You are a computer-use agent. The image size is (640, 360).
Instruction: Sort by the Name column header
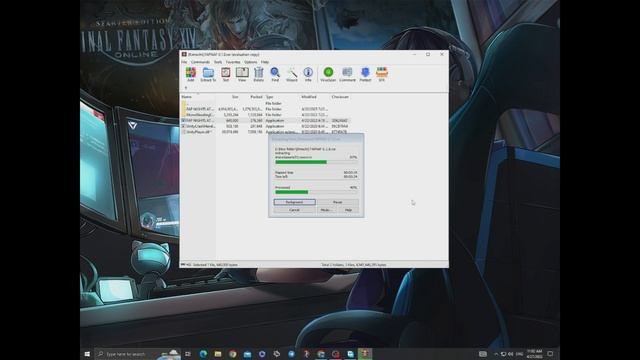point(198,97)
